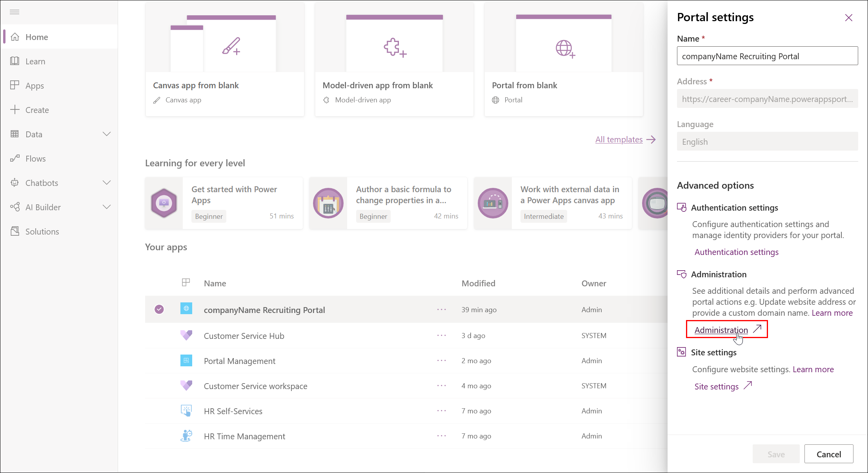This screenshot has height=473, width=868.
Task: Click the Canvas app brush icon in the template card
Action: point(231,46)
